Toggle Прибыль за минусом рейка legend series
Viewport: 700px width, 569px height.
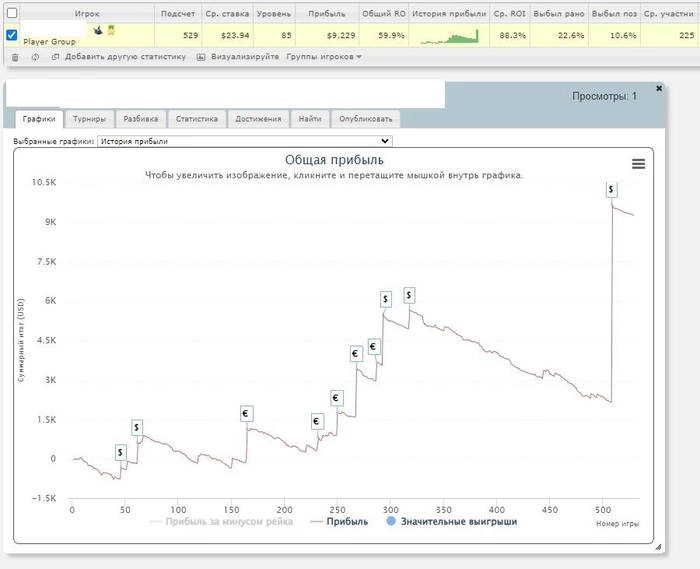tap(221, 522)
